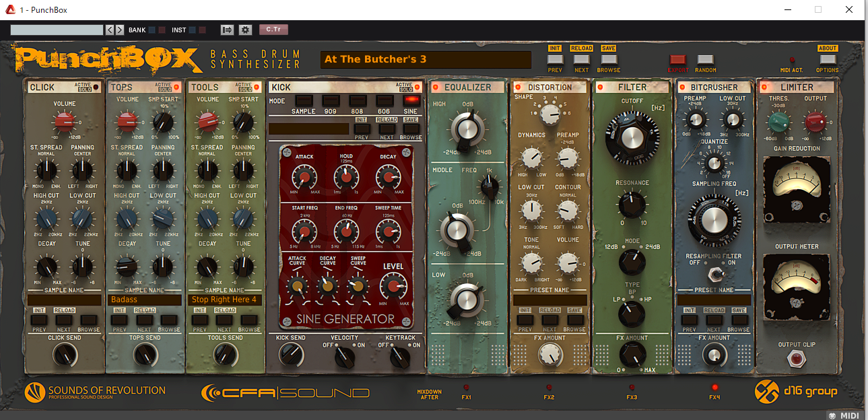This screenshot has width=868, height=420.
Task: Click BITCRUSHER INIT PREV button
Action: (x=689, y=320)
